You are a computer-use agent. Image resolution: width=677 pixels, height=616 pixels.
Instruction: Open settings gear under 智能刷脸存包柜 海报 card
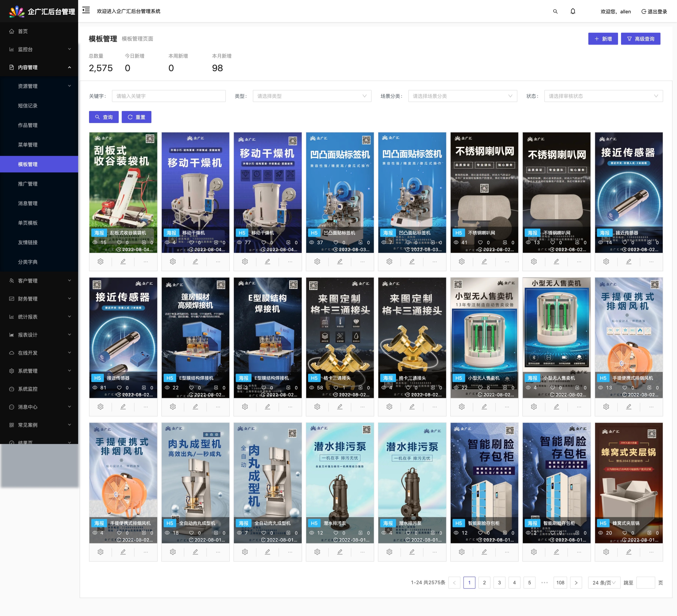coord(534,552)
